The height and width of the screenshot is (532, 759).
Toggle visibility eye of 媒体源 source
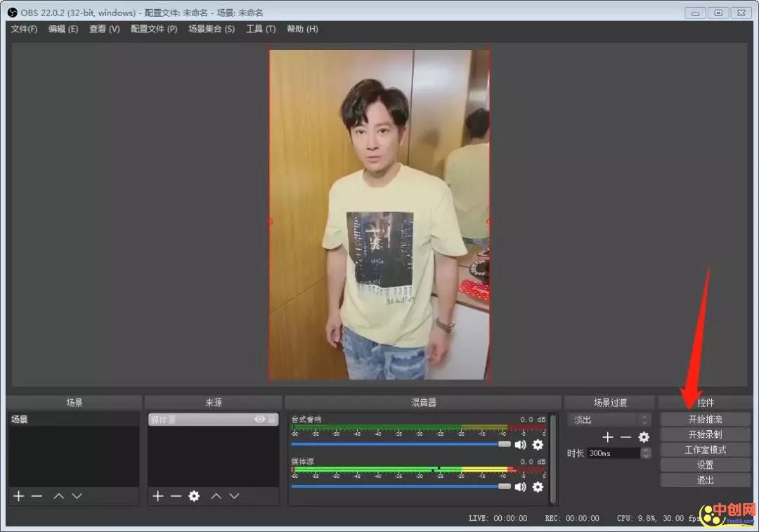coord(260,420)
